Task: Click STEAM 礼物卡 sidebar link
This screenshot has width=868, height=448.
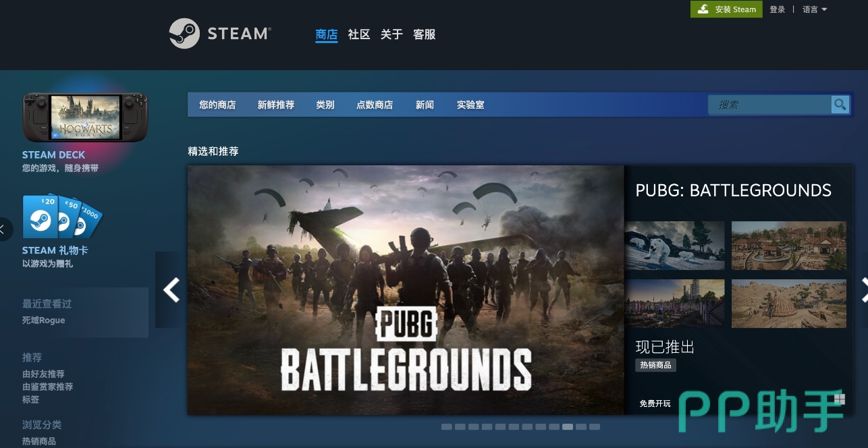Action: 55,250
